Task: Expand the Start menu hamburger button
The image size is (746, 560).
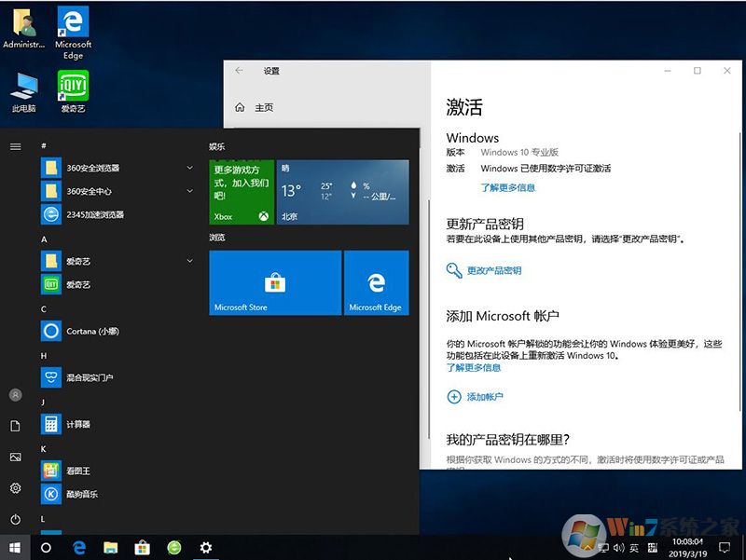Action: [15, 146]
